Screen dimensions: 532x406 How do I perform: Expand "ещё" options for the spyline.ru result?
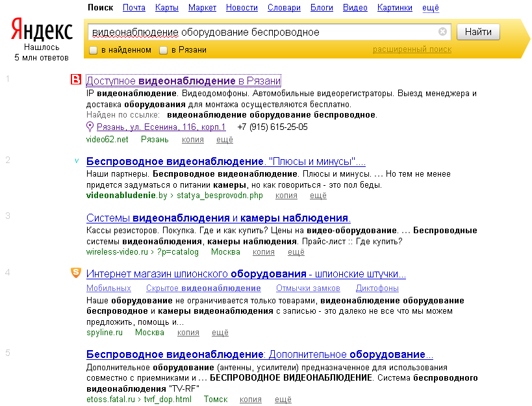tap(220, 332)
